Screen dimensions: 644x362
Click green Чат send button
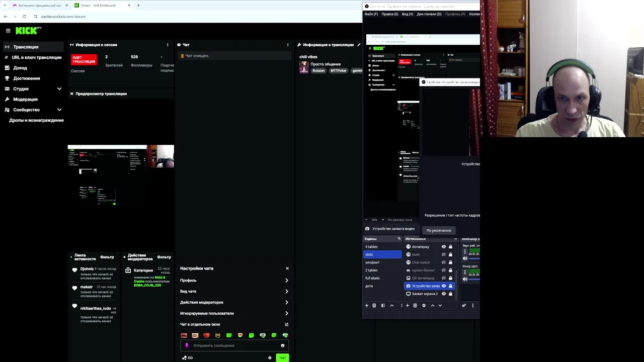click(x=282, y=358)
